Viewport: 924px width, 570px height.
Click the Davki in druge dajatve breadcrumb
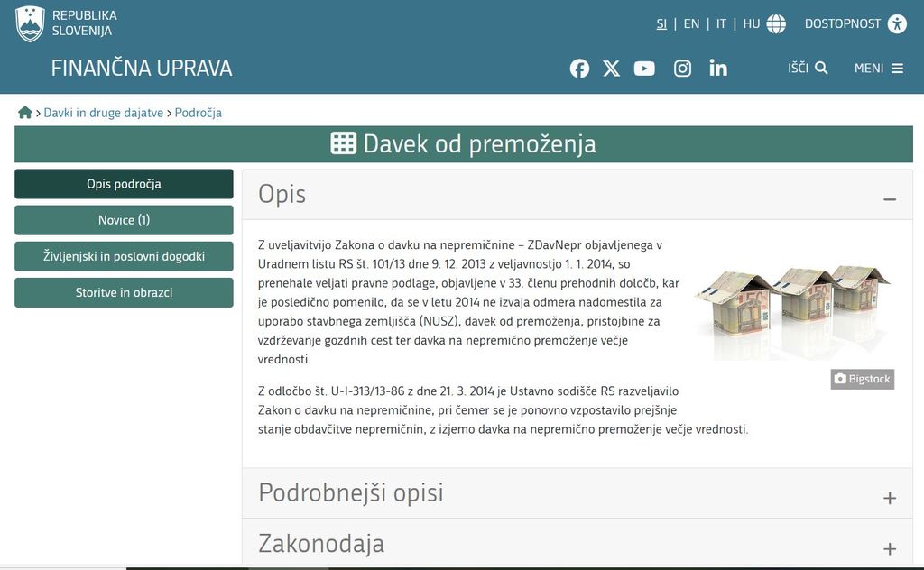coord(103,113)
